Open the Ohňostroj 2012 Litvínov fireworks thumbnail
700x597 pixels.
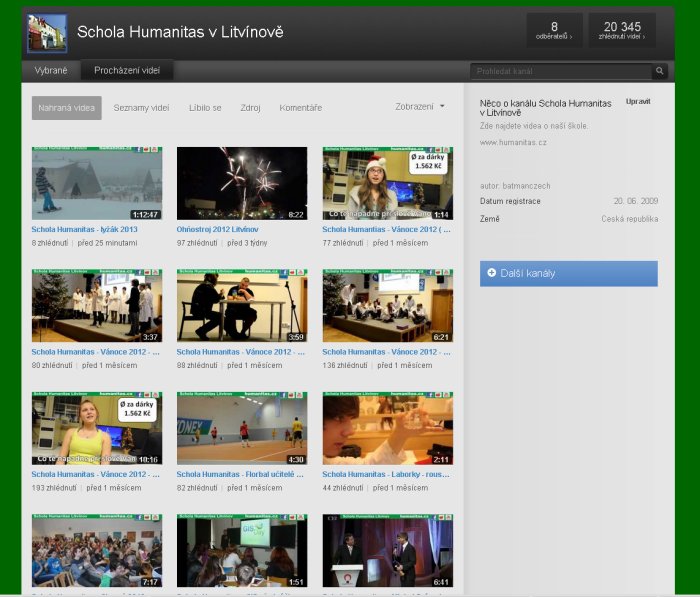tap(242, 183)
